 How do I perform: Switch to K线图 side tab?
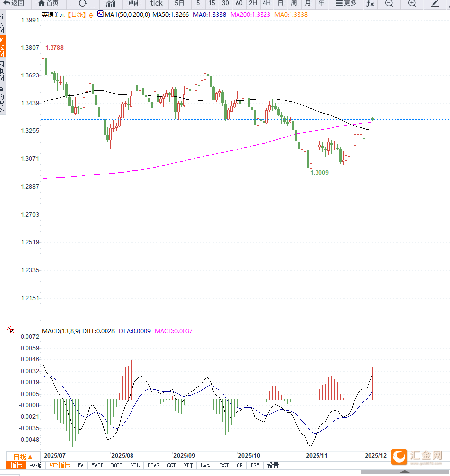2,47
